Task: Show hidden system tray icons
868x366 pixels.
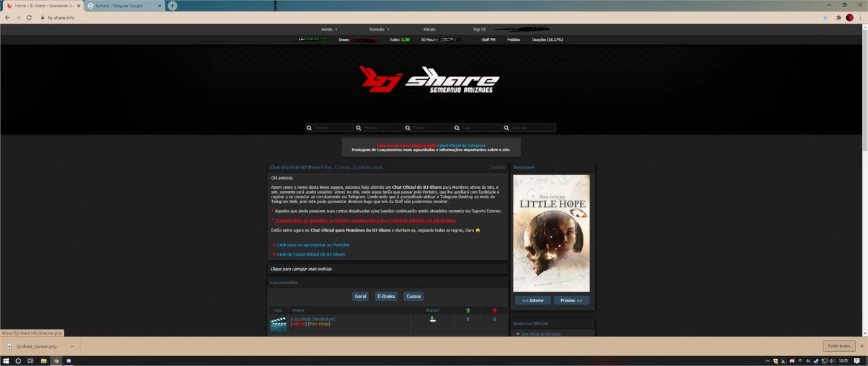Action: click(x=768, y=360)
